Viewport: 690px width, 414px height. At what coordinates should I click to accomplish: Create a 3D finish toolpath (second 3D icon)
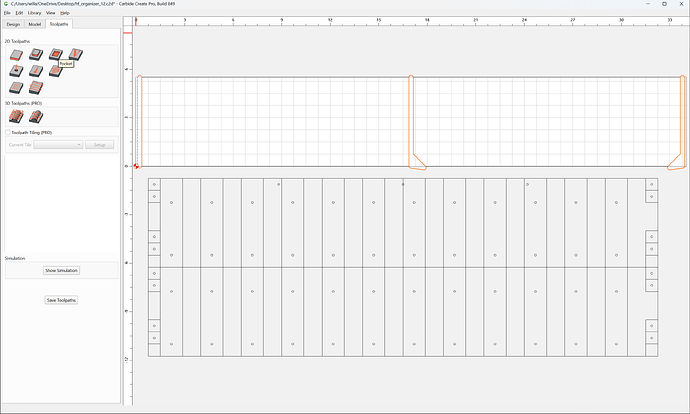[36, 117]
